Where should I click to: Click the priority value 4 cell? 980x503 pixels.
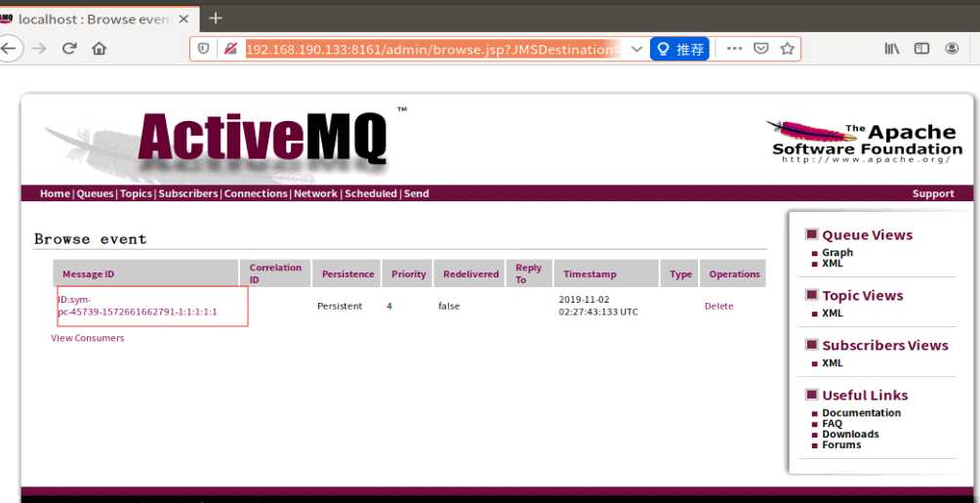pos(389,306)
